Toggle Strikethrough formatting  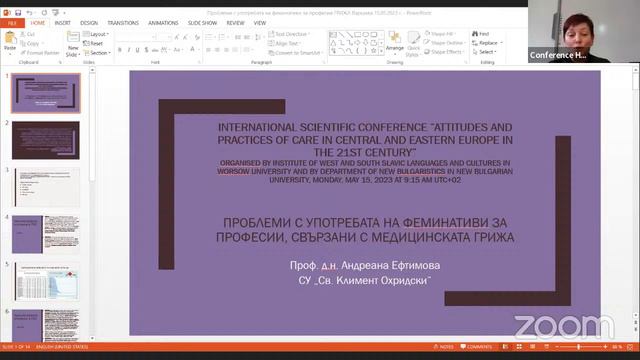click(x=155, y=50)
